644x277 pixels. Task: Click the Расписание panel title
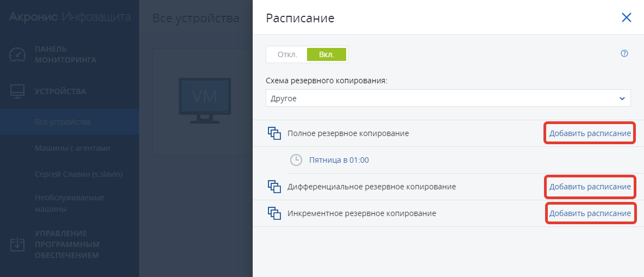pyautogui.click(x=300, y=18)
